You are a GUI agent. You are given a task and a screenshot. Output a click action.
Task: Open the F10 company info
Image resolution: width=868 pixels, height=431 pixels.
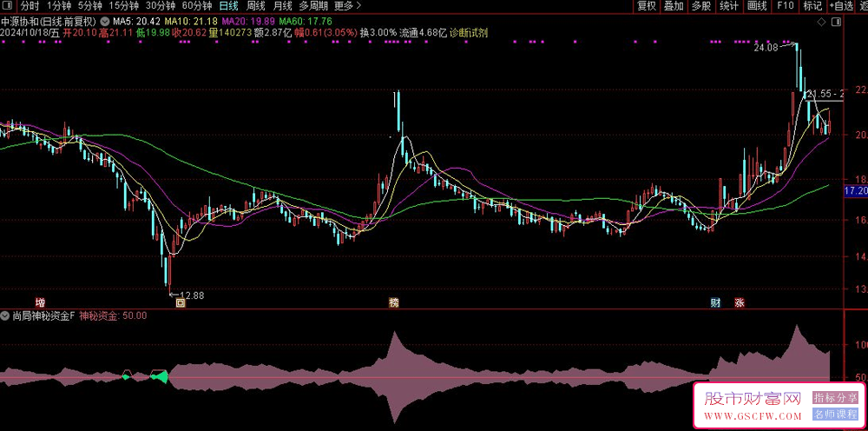[785, 6]
